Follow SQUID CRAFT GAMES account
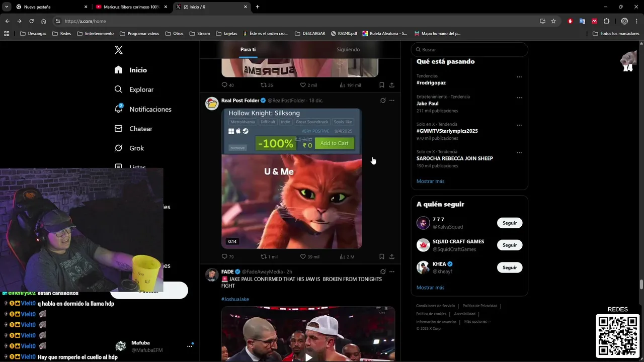The image size is (644, 362). 510,245
